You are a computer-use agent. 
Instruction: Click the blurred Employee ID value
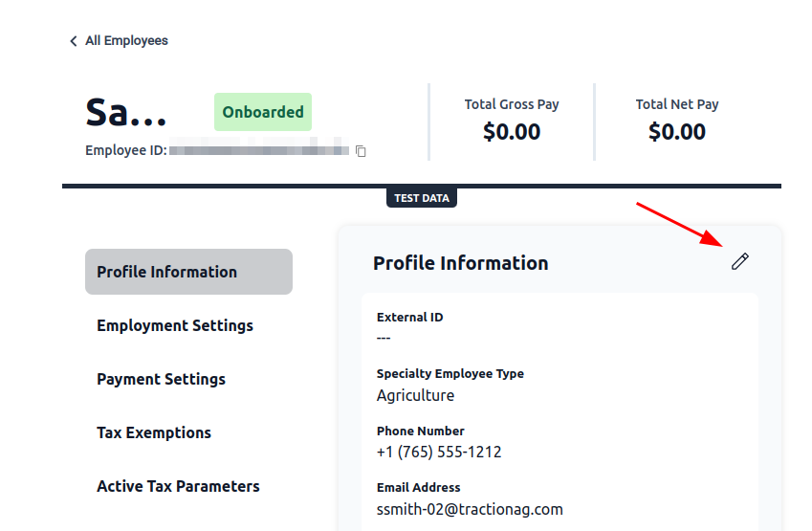259,150
